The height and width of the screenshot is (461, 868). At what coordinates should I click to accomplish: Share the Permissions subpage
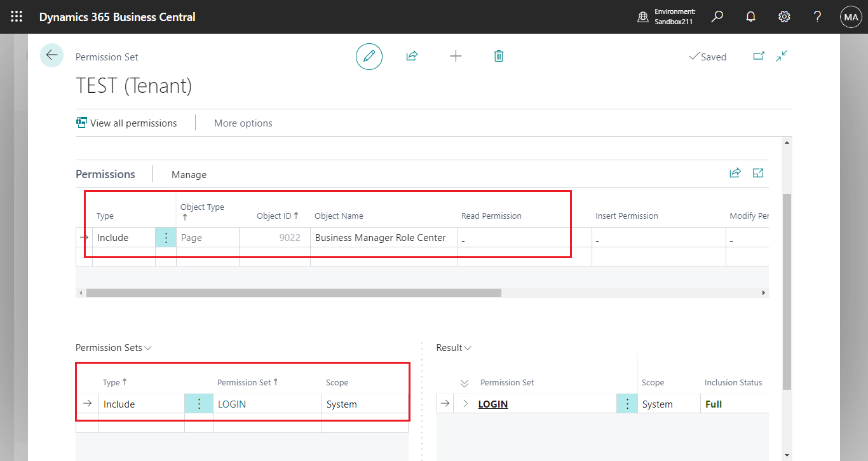click(735, 172)
